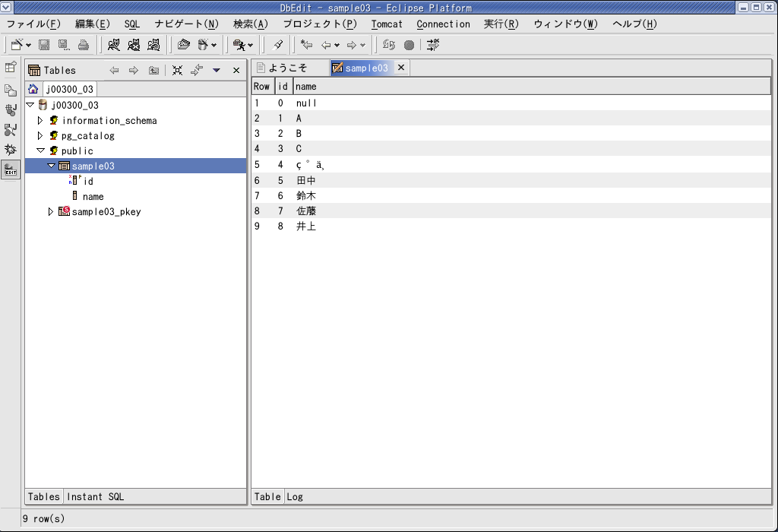Collapse all nodes in Tables view
778x532 pixels.
pos(177,71)
